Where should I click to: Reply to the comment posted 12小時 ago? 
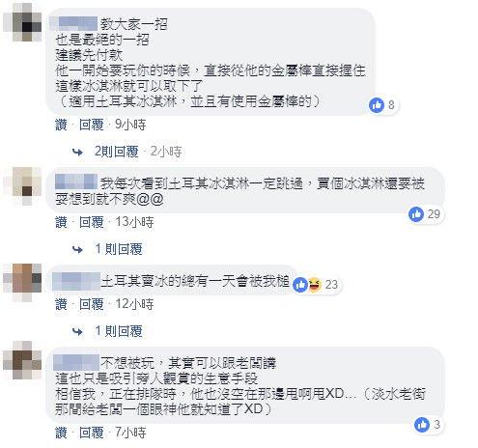click(x=92, y=304)
